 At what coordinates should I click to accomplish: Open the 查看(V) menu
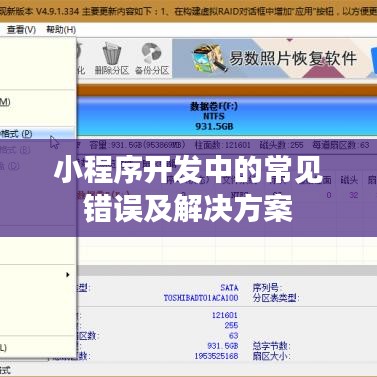21,30
